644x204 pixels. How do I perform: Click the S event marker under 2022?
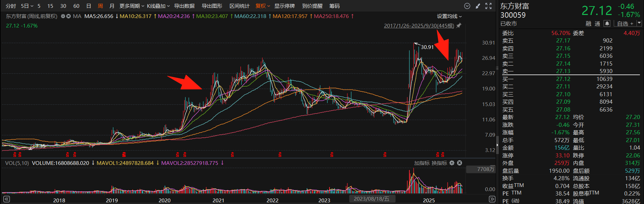click(280, 155)
